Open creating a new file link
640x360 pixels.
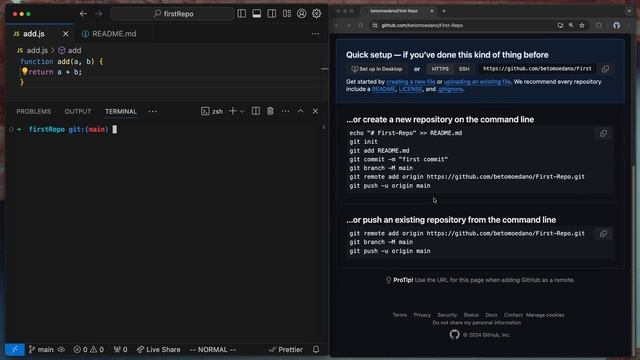pyautogui.click(x=410, y=82)
